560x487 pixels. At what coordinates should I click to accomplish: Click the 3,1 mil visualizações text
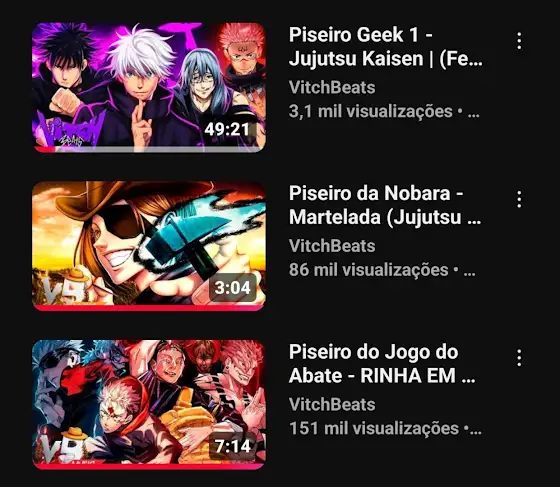tap(370, 111)
